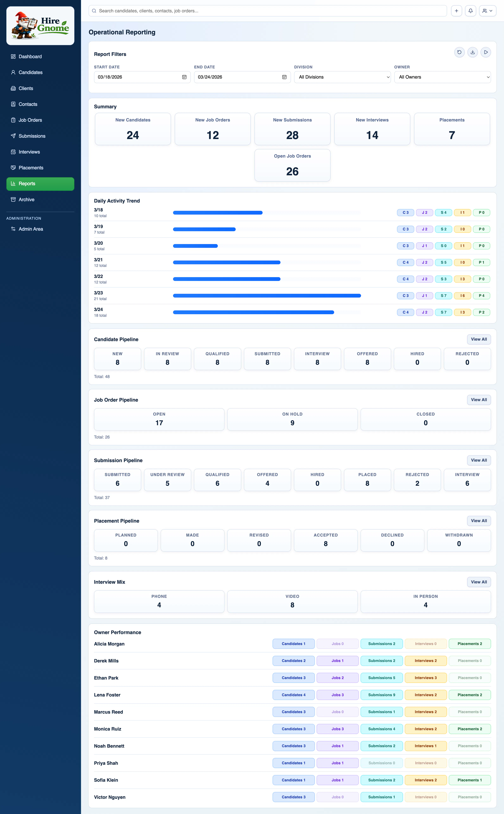The image size is (504, 814).
Task: Click View All in Placement Pipeline
Action: point(479,521)
